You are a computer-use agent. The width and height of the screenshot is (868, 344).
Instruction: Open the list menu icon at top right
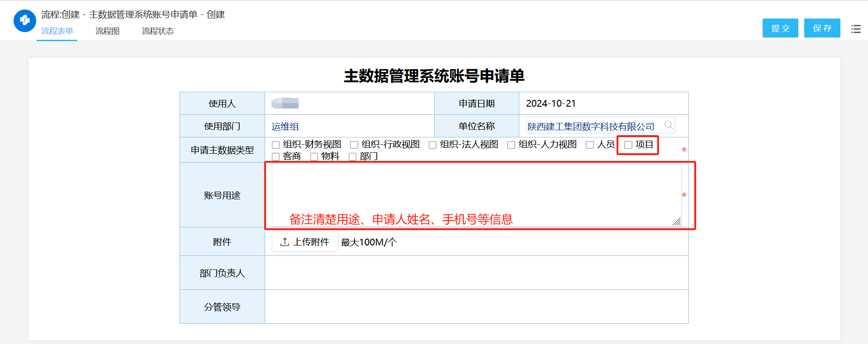(x=855, y=29)
